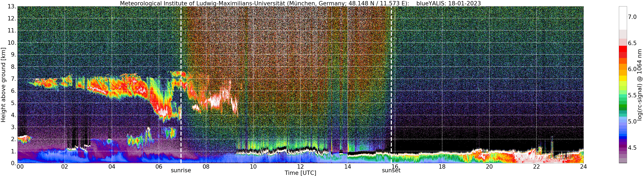Screen dimensions: 644x177
Task: Click the x-axis tick label 04
Action: click(x=112, y=167)
